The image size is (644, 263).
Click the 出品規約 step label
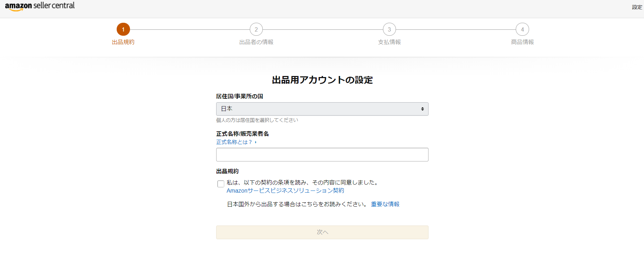(123, 42)
